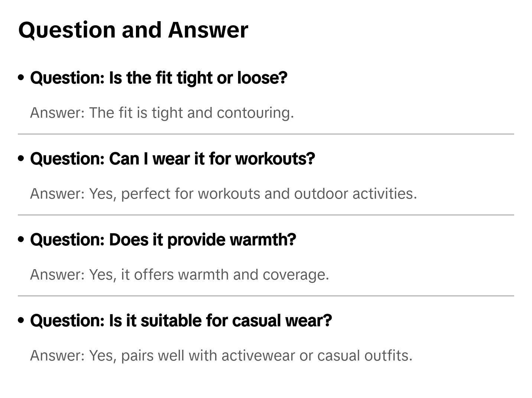Screen dimensions: 532x398
Task: Click the word 'coverage' in the warmth answer
Action: pyautogui.click(x=295, y=275)
